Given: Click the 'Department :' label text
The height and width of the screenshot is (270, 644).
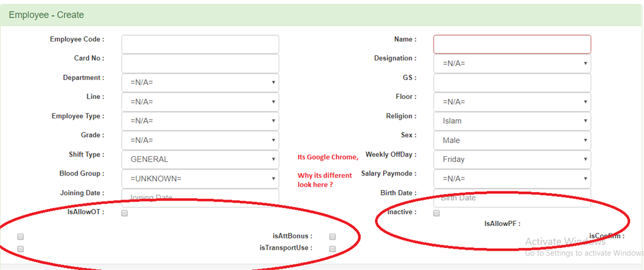Looking at the screenshot, I should point(84,77).
